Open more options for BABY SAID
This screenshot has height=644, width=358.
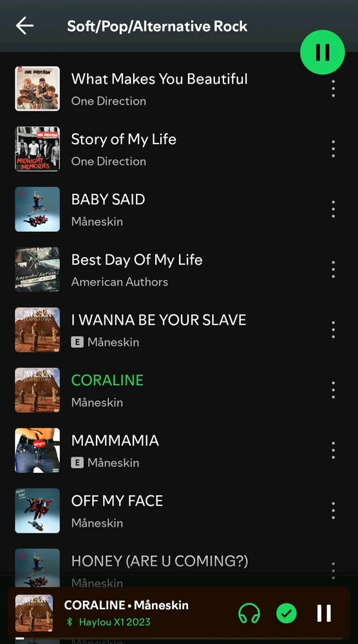coord(333,209)
